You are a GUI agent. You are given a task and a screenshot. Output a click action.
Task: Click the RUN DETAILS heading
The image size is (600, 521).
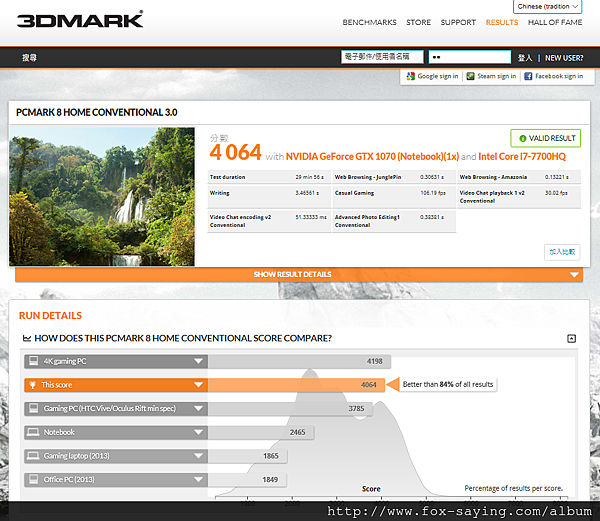point(50,316)
